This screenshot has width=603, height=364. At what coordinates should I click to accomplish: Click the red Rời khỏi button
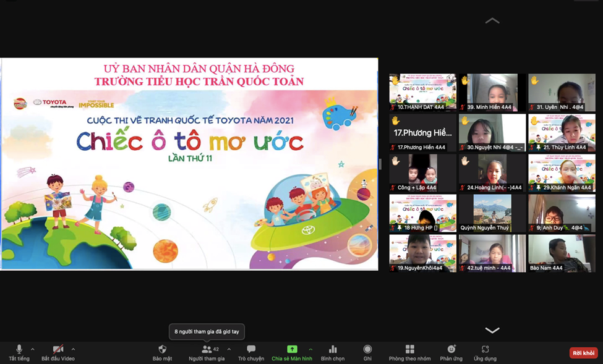click(583, 353)
